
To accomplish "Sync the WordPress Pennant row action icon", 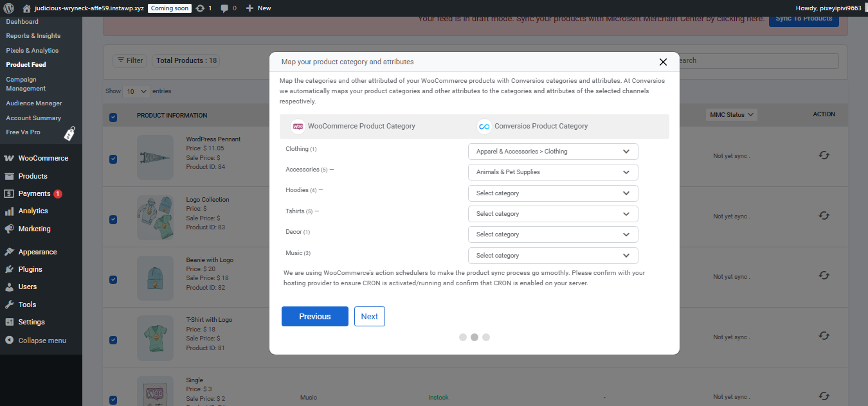I will point(824,155).
